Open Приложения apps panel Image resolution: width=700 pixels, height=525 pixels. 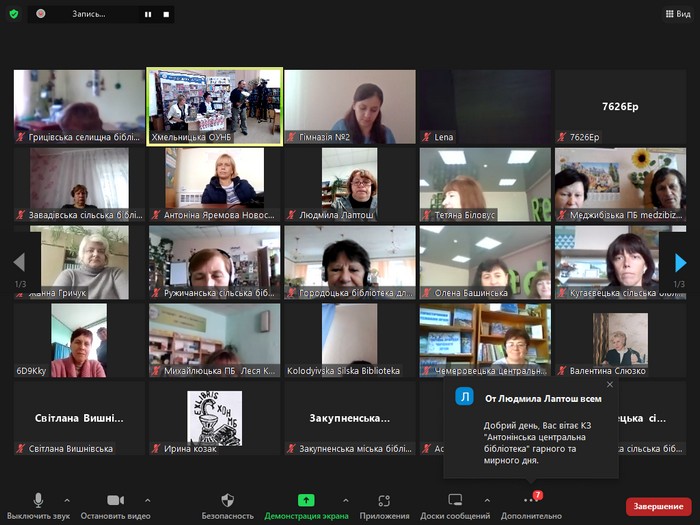pyautogui.click(x=384, y=506)
